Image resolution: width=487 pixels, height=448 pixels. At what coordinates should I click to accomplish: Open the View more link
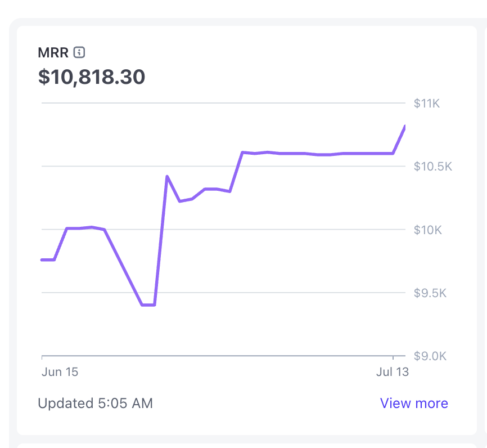tap(414, 403)
